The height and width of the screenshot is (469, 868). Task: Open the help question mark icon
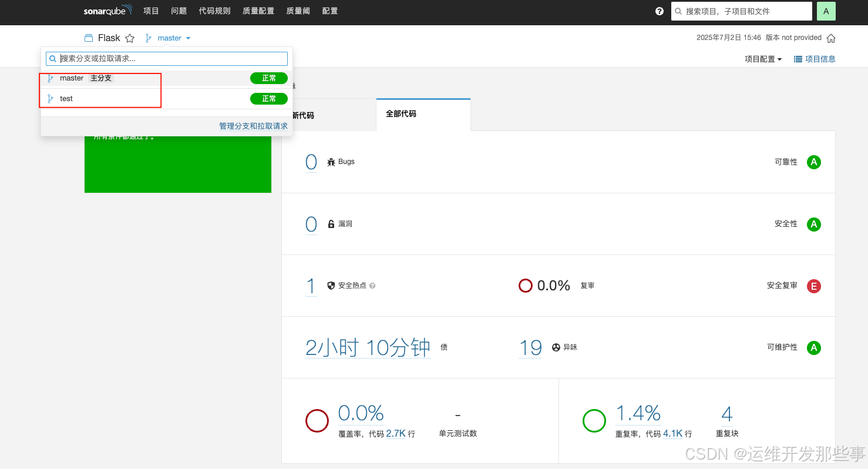(x=660, y=11)
